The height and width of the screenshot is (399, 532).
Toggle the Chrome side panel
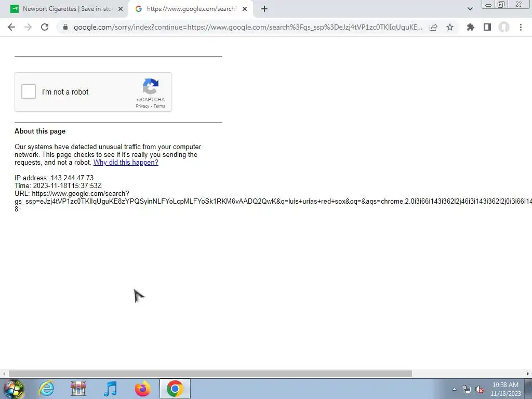(487, 27)
